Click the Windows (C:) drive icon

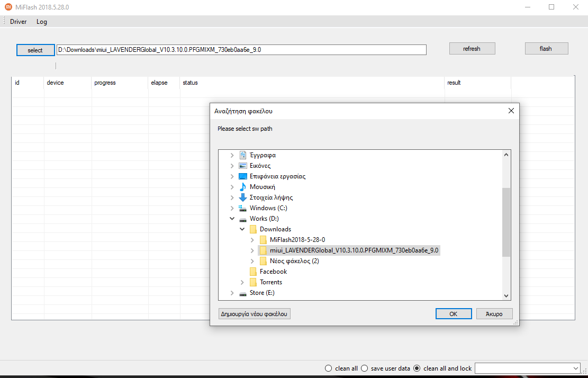coord(243,208)
